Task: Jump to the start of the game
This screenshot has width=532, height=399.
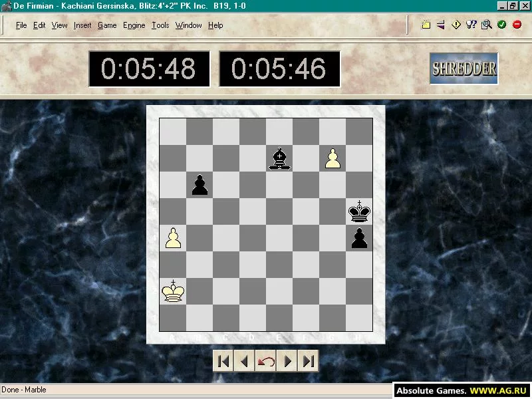Action: coord(223,361)
